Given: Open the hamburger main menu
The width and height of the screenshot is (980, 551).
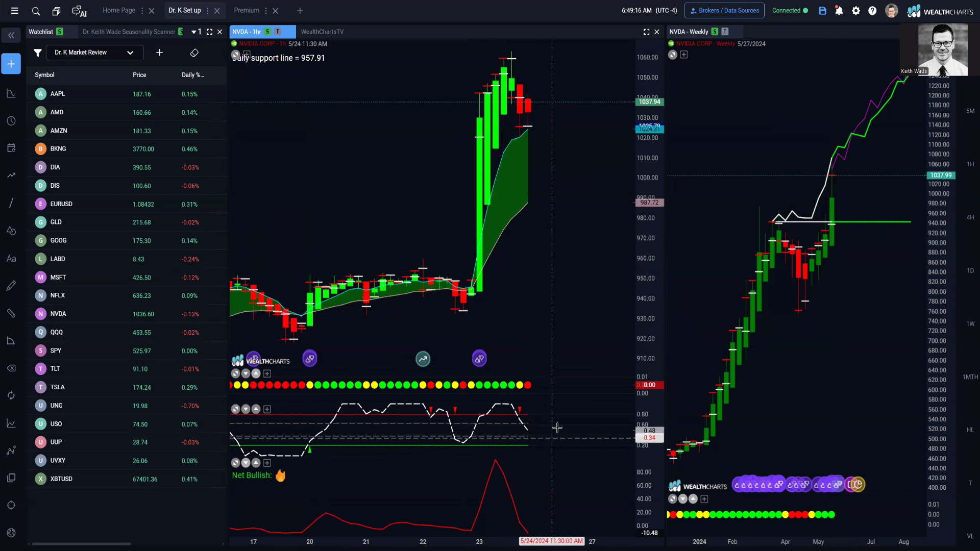Looking at the screenshot, I should (x=15, y=11).
